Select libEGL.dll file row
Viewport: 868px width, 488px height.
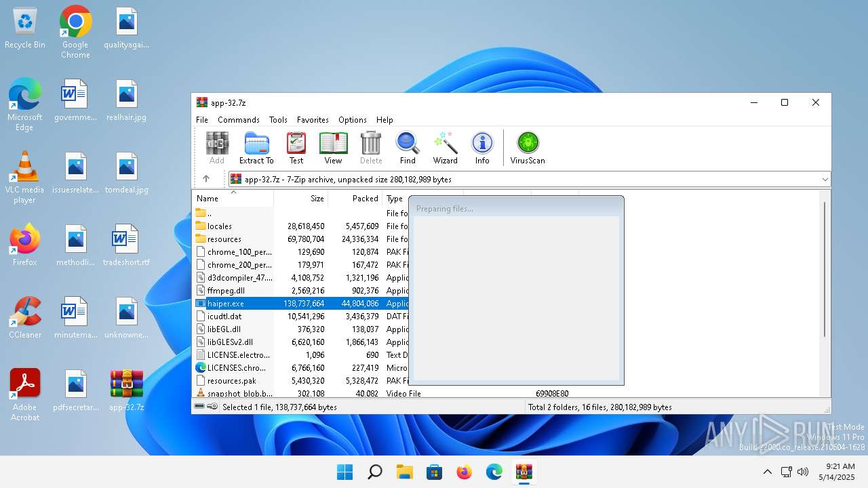301,329
